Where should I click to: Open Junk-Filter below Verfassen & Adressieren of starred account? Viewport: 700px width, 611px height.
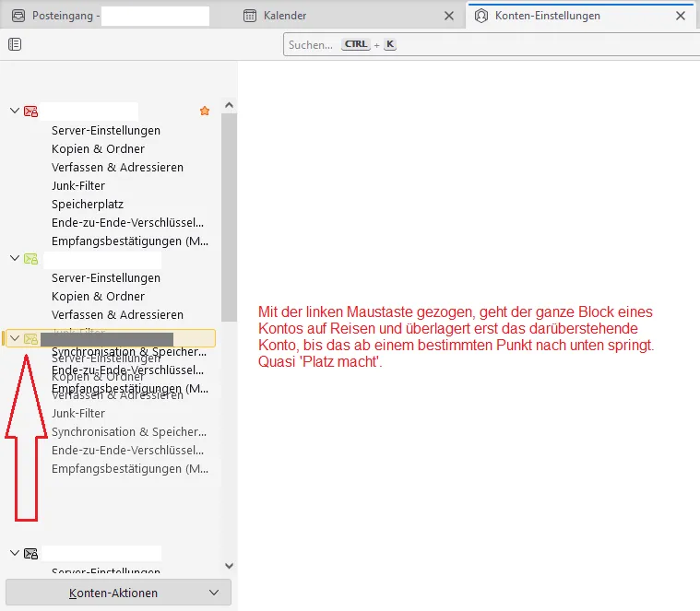tap(78, 185)
